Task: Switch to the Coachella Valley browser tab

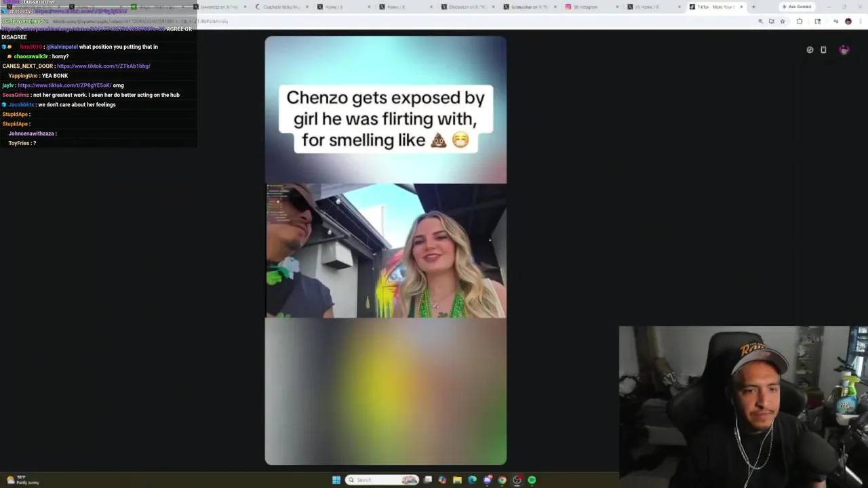Action: coord(283,7)
